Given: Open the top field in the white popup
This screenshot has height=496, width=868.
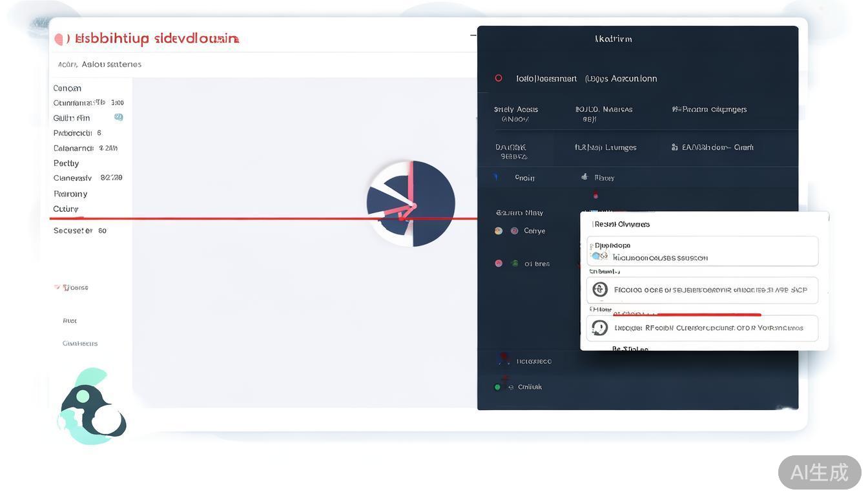Looking at the screenshot, I should coord(702,251).
